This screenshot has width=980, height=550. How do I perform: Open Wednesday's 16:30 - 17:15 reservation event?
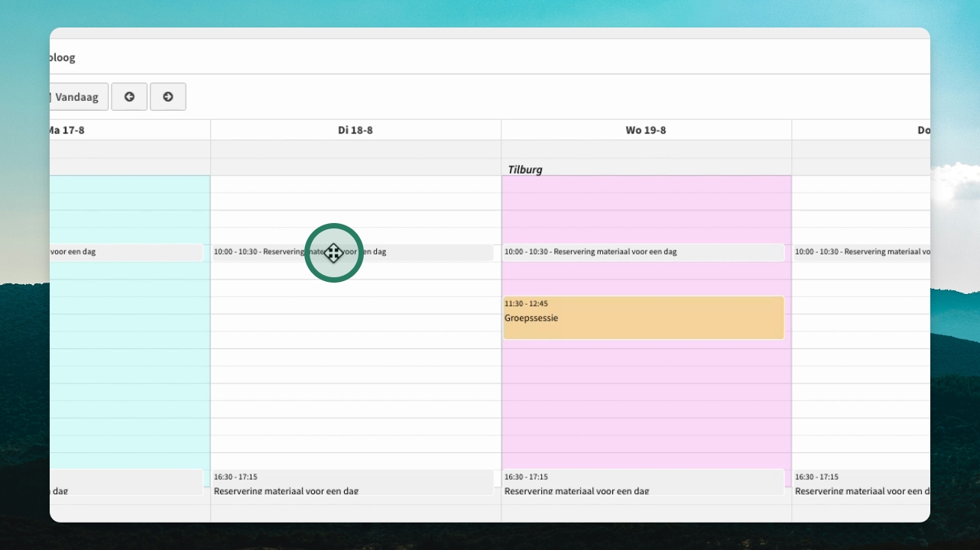click(644, 483)
